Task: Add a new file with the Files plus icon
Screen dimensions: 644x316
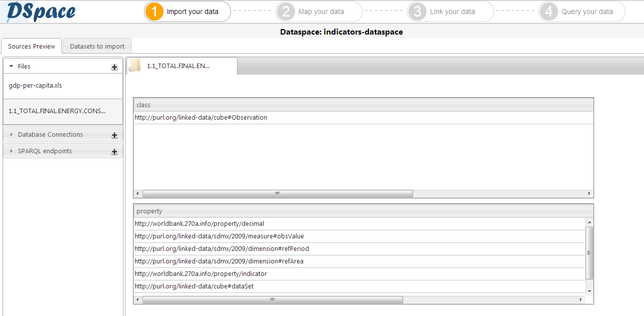Action: click(x=114, y=67)
